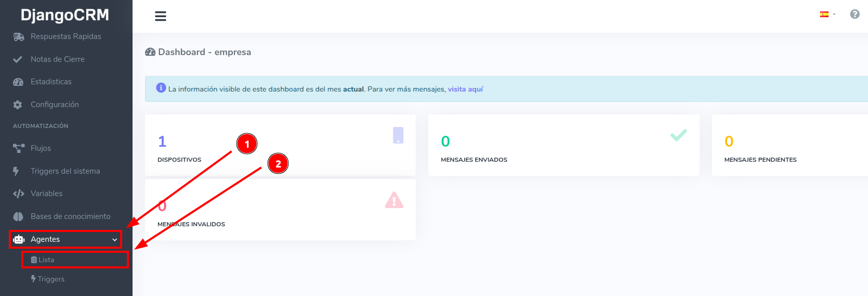
Task: Click the Triggers del sistema bolt icon
Action: pos(16,171)
